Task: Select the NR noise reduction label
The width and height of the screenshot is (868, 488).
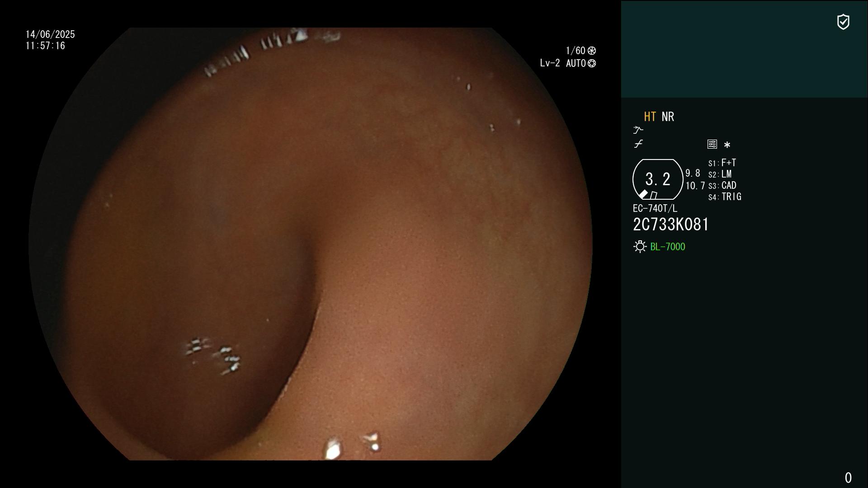Action: [668, 117]
